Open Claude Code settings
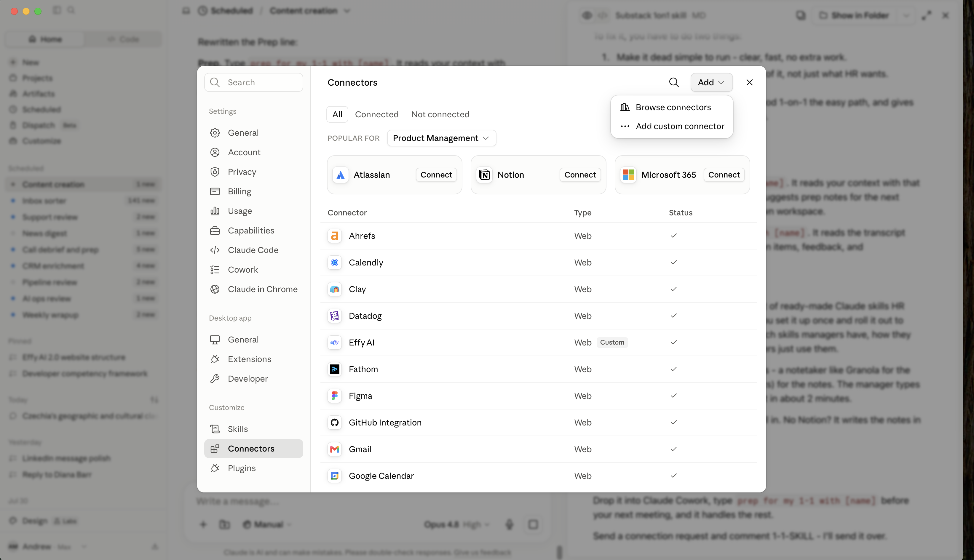 [253, 250]
